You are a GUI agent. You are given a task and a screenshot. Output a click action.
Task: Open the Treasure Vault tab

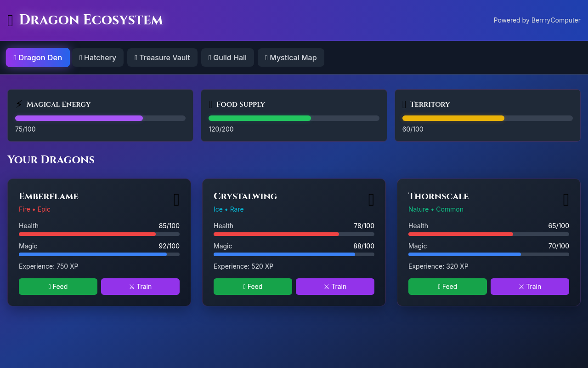click(162, 57)
